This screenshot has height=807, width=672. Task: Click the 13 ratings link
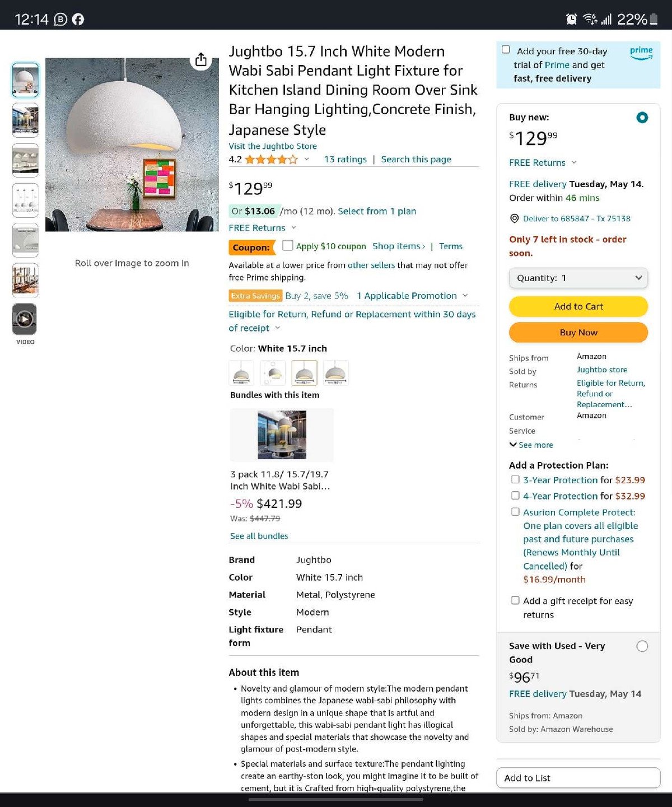point(345,160)
